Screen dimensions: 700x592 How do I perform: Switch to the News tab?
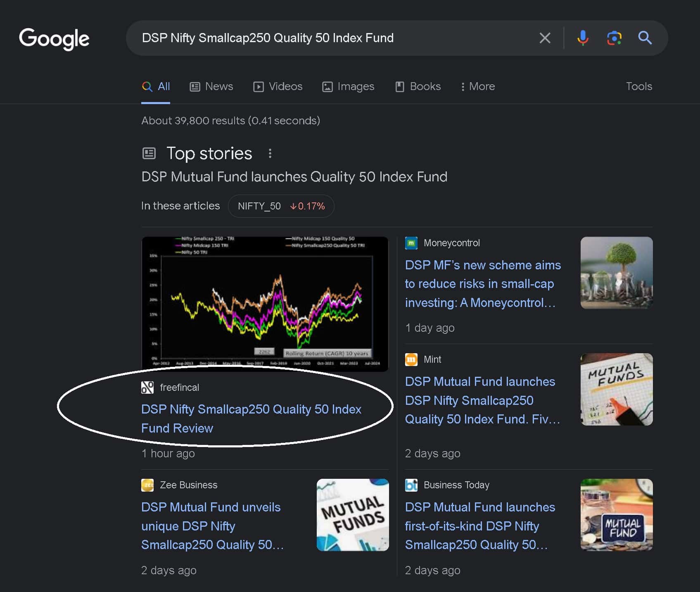coord(211,86)
